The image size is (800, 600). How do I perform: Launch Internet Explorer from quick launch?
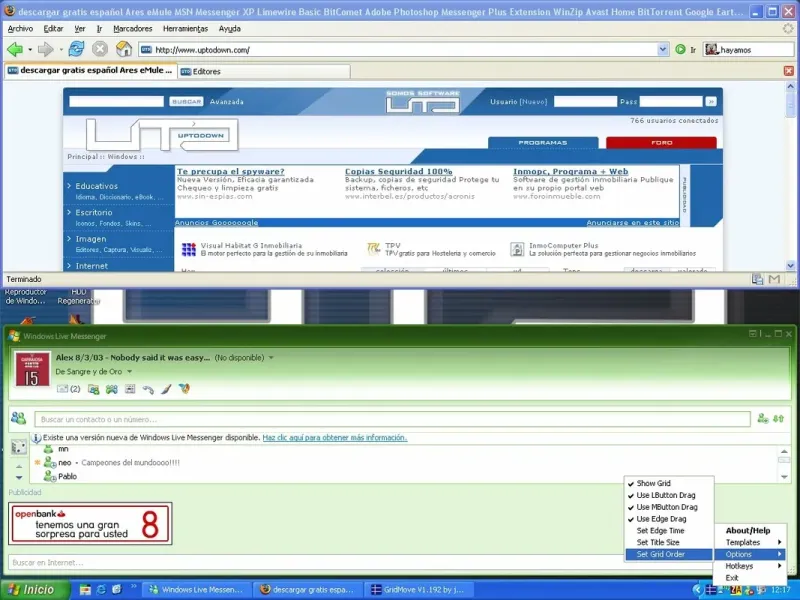click(x=101, y=589)
